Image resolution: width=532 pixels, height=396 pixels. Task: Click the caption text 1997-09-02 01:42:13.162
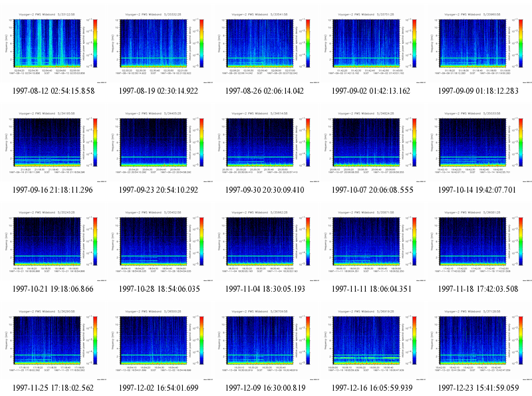pos(371,91)
